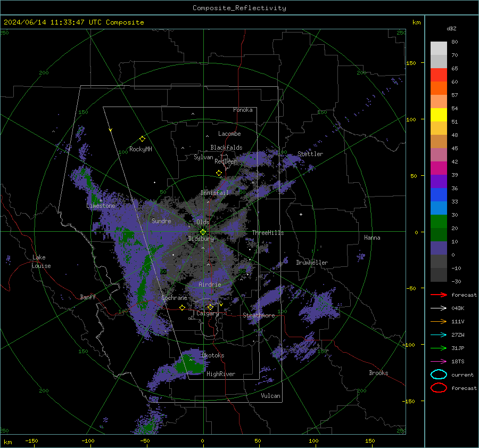Click the violet 36-39 dBZ swatch
This screenshot has width=479, height=448.
point(439,182)
